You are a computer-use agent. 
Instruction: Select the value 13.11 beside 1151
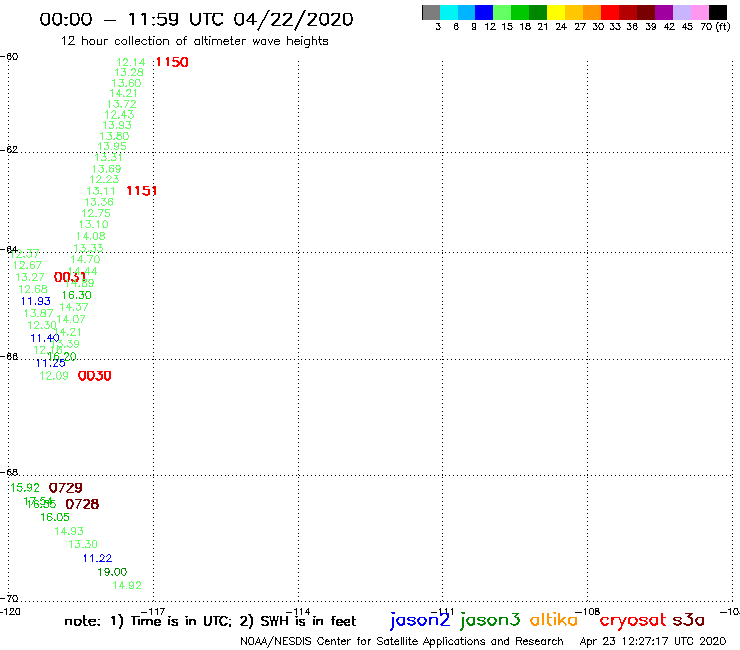[101, 191]
